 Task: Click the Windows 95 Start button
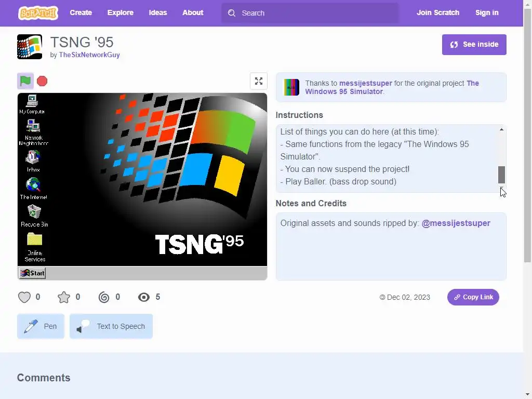32,273
